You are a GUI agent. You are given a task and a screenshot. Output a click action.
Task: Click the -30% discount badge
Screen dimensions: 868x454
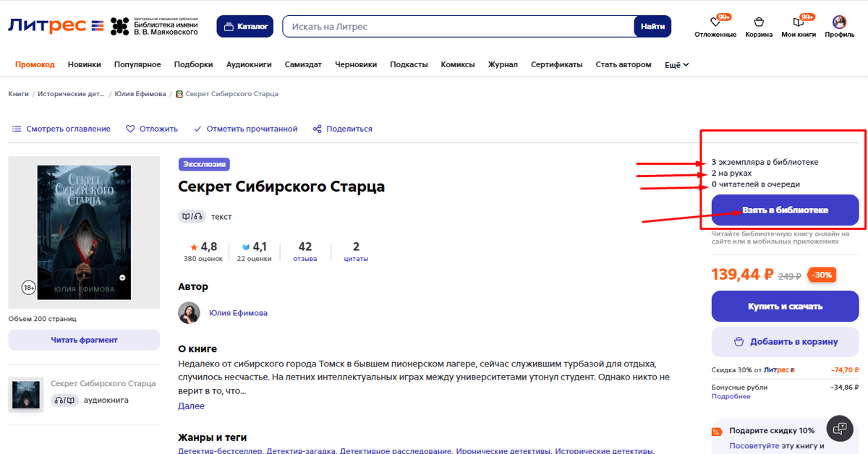(x=822, y=275)
